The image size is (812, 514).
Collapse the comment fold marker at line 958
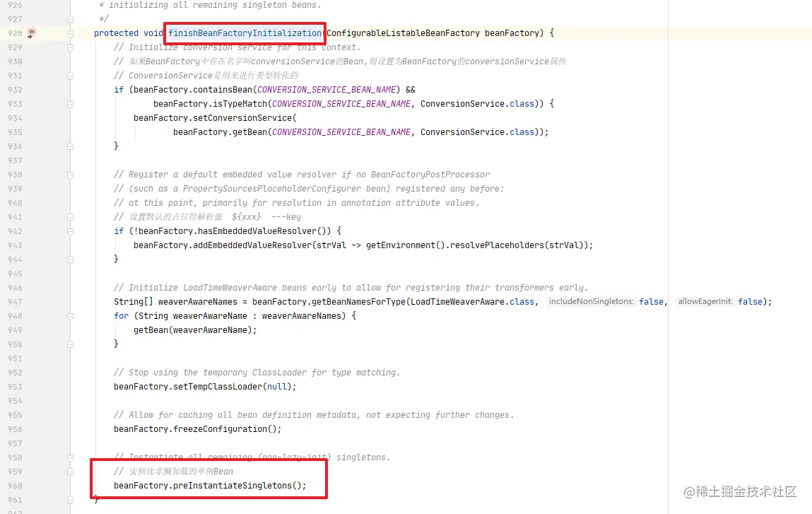[x=70, y=457]
